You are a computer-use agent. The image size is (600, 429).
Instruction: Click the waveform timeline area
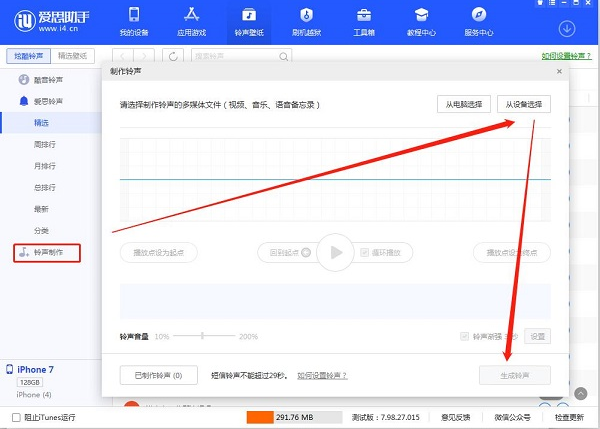335,179
